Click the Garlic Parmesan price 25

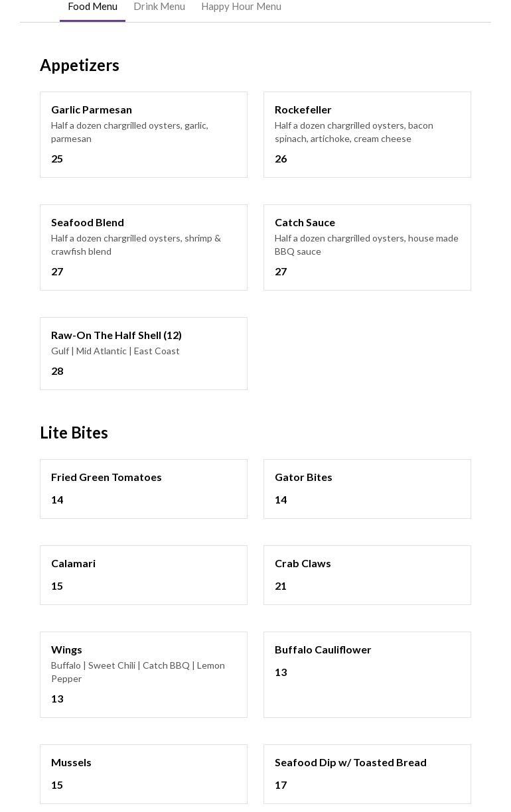pyautogui.click(x=57, y=159)
